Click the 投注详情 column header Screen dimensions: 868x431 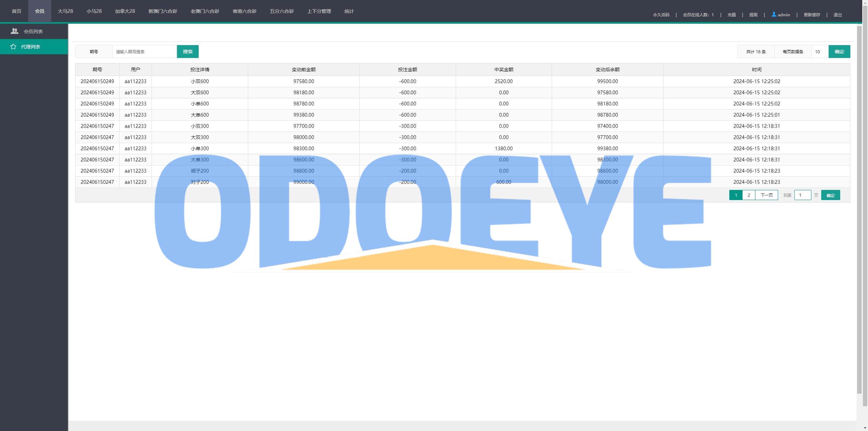pos(200,70)
